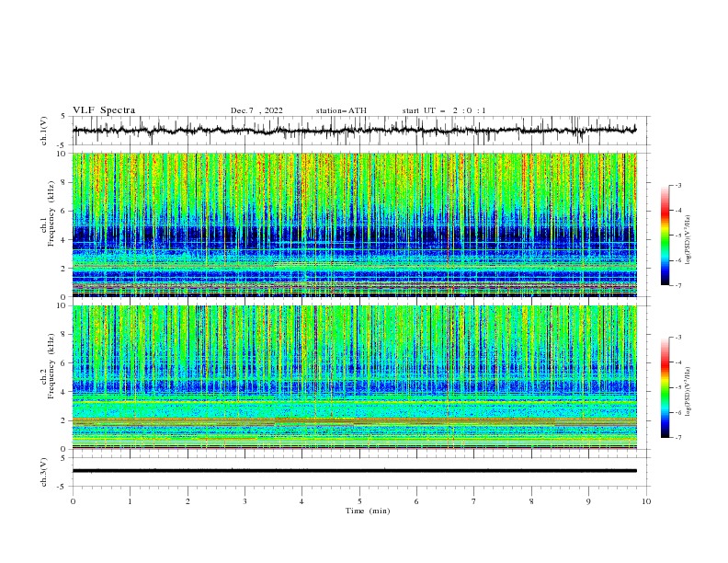The width and height of the screenshot is (728, 563).
Task: Click the ch.2 "Frequency (kHz)" axis label
Action: [51, 365]
